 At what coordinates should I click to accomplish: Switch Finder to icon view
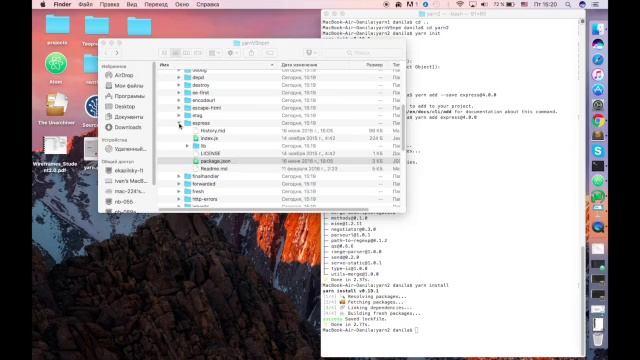tap(164, 53)
